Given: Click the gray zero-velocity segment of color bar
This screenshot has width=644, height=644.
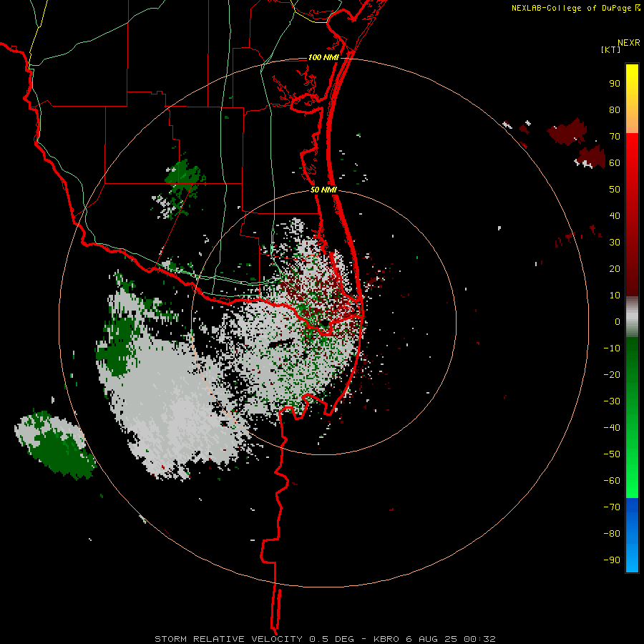Looking at the screenshot, I should coord(632,317).
